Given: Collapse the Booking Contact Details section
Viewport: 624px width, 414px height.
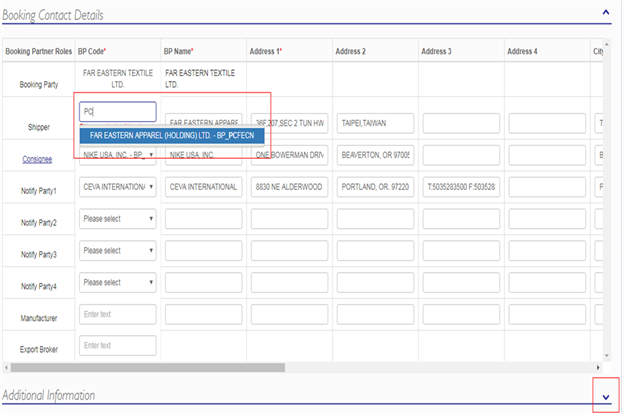Looking at the screenshot, I should click(606, 13).
